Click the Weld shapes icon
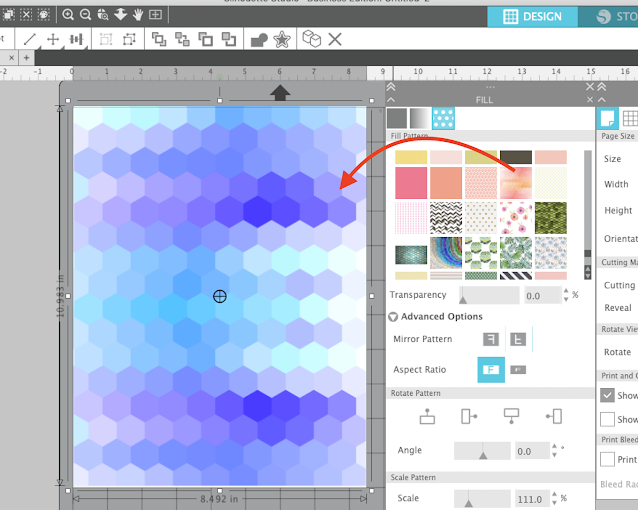The height and width of the screenshot is (510, 638). coord(259,40)
